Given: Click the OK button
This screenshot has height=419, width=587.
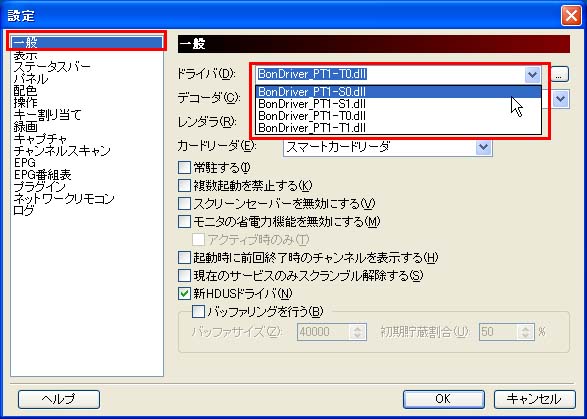Looking at the screenshot, I should click(443, 399).
